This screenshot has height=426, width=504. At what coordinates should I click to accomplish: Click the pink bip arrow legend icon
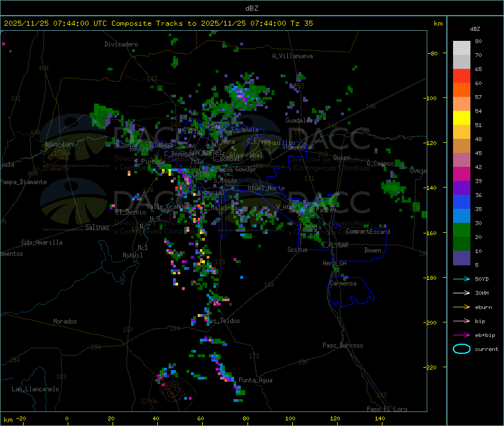pos(461,321)
